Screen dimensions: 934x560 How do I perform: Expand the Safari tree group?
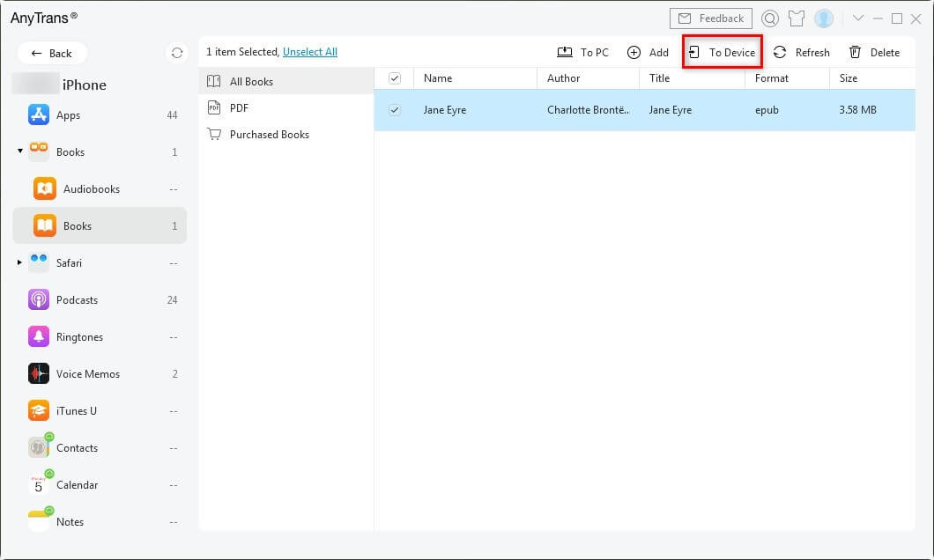pos(20,262)
